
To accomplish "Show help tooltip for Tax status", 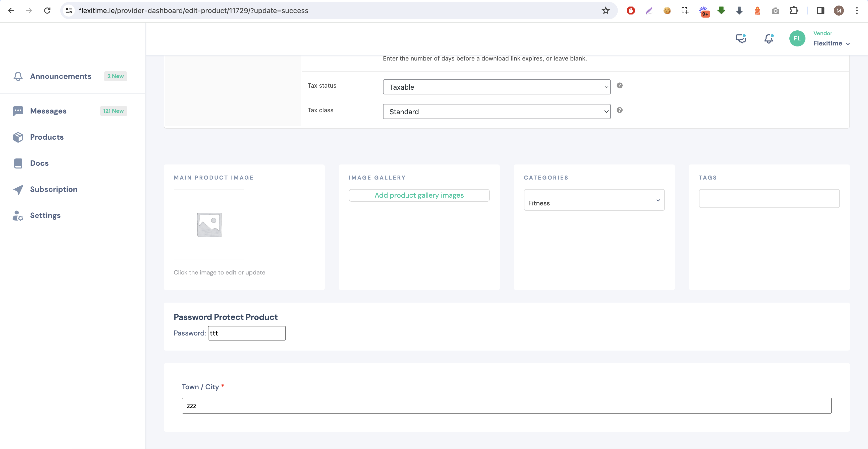I will pyautogui.click(x=619, y=86).
